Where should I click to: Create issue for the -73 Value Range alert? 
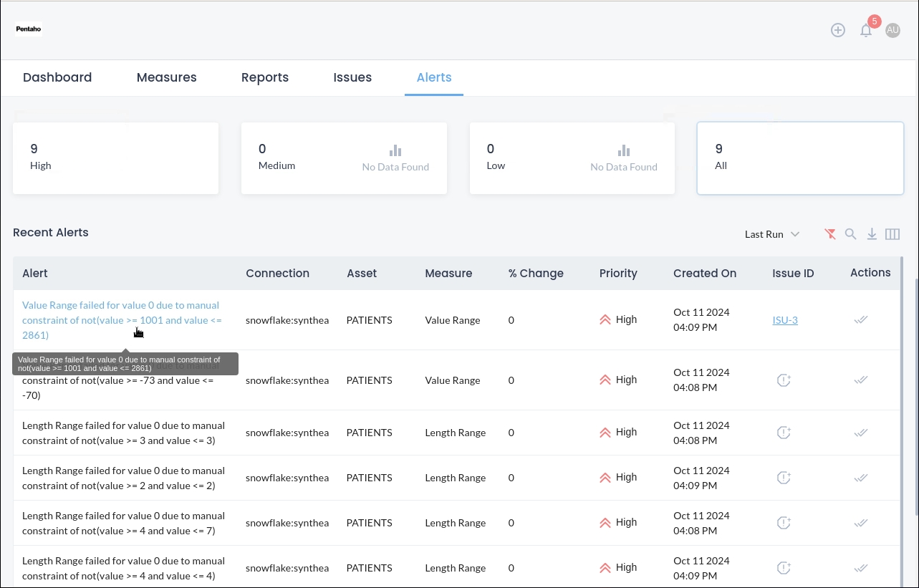(784, 380)
